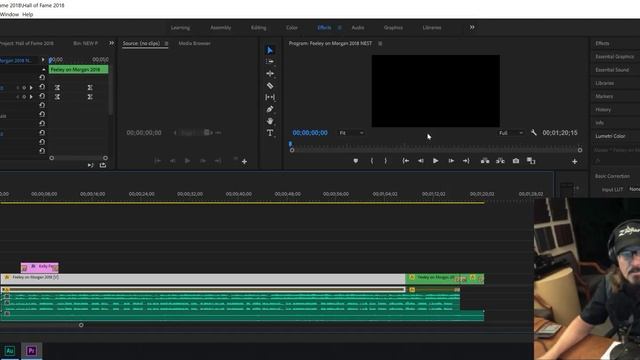Click the Program monitor playhead marker
640x360 pixels.
coord(290,144)
